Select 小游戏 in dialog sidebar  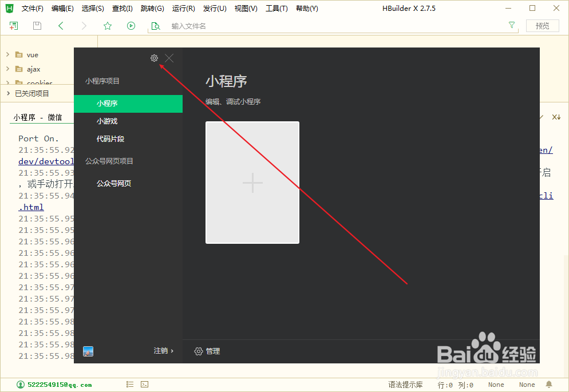[x=128, y=121]
